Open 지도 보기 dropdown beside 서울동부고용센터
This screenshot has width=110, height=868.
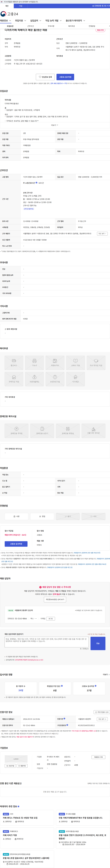(102, 719)
